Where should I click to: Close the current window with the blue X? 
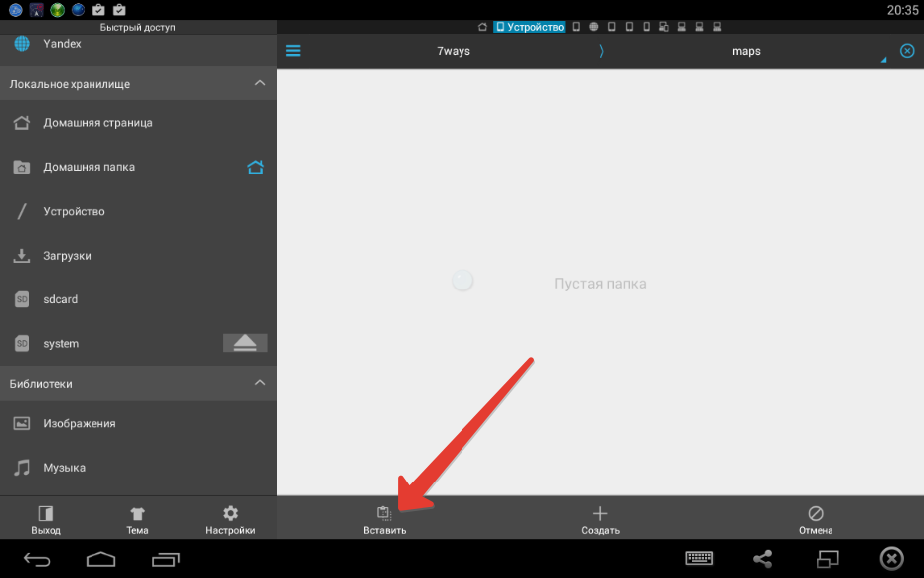(x=907, y=51)
